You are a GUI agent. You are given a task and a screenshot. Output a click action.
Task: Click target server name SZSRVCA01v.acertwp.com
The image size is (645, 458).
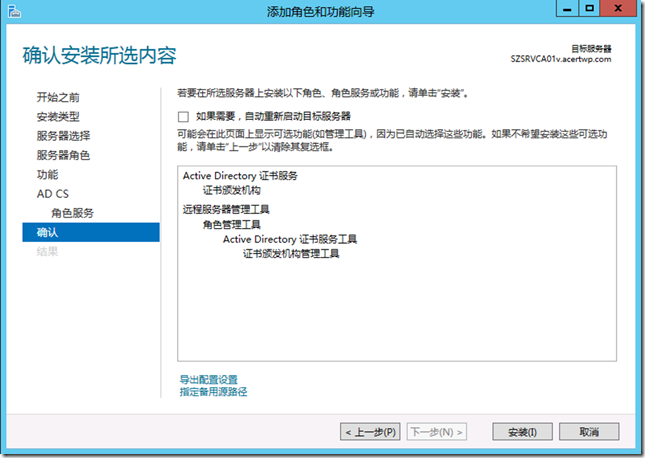[561, 59]
